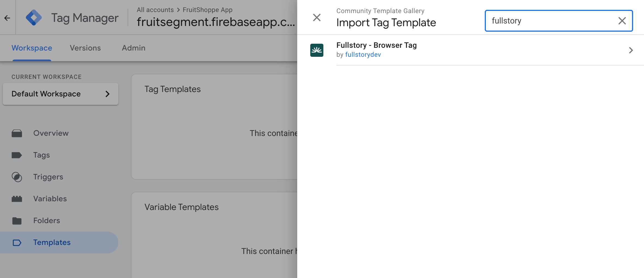Switch to the Workspace tab
Viewport: 644px width, 278px height.
click(x=32, y=48)
